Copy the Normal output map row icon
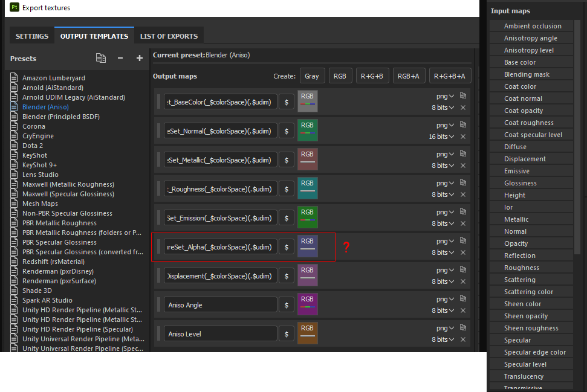The width and height of the screenshot is (587, 392). tap(463, 124)
